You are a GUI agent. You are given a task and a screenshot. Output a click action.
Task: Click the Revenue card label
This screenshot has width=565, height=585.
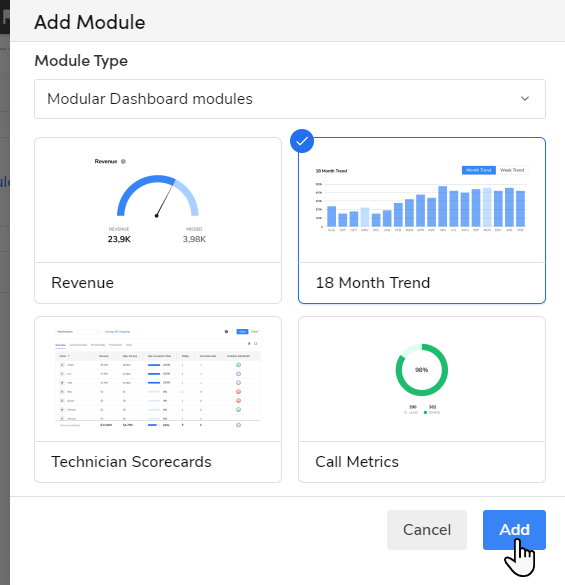(82, 283)
